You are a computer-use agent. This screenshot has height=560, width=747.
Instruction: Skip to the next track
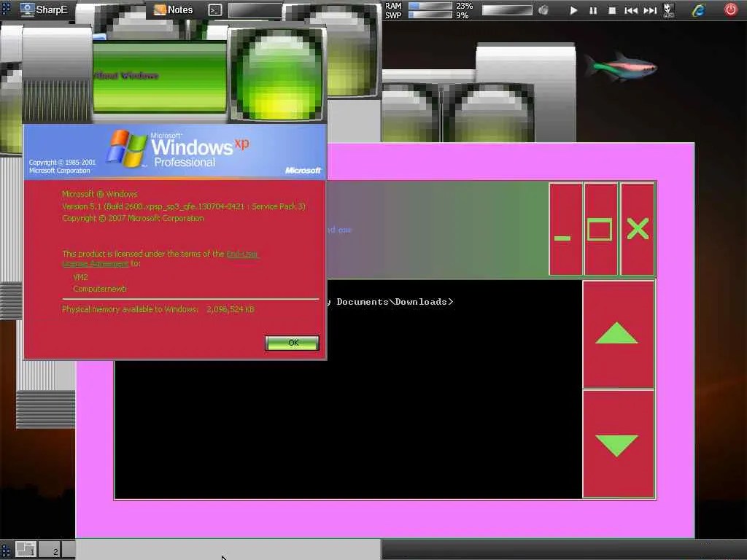(x=650, y=10)
